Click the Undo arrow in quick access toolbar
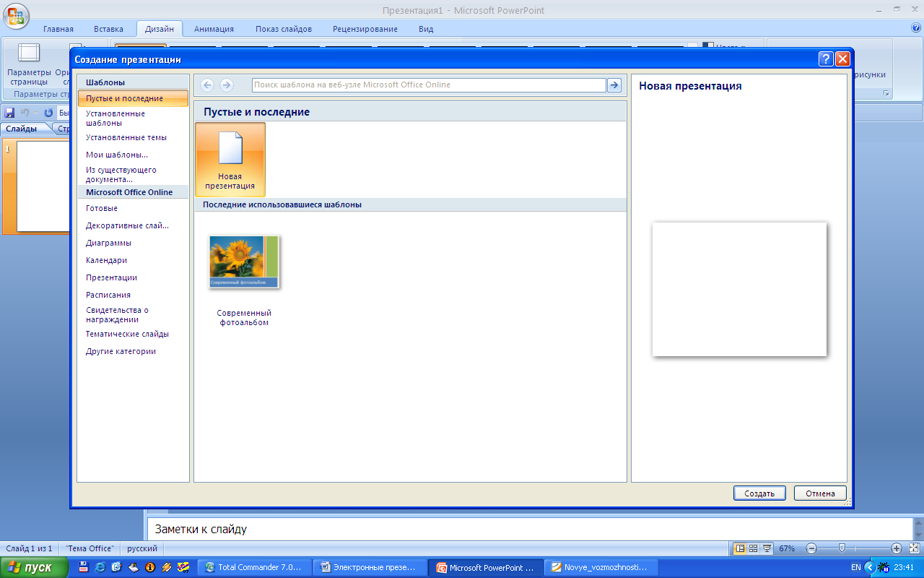The image size is (924, 578). tap(25, 113)
